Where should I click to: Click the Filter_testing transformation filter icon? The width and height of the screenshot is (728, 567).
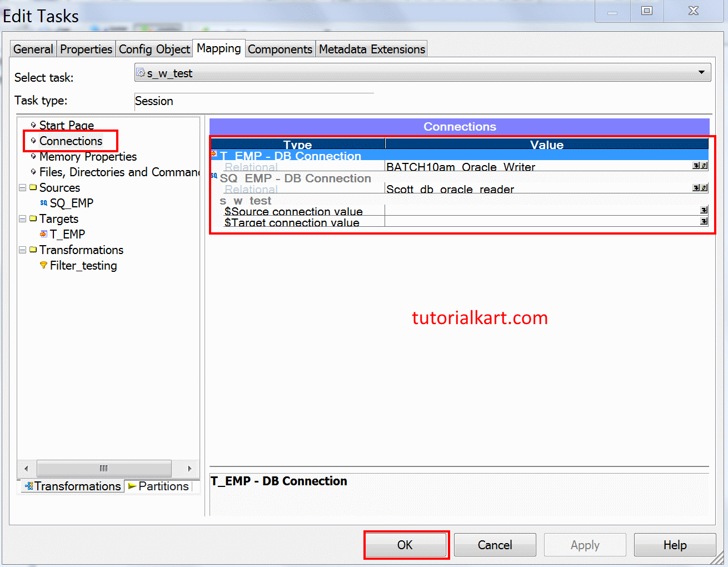click(x=43, y=266)
